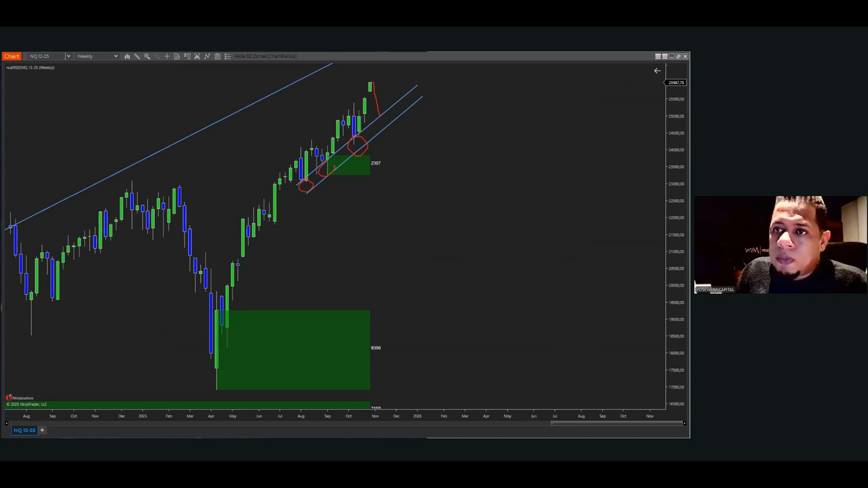
Task: Click the zoom in magnifier icon
Action: click(x=147, y=56)
